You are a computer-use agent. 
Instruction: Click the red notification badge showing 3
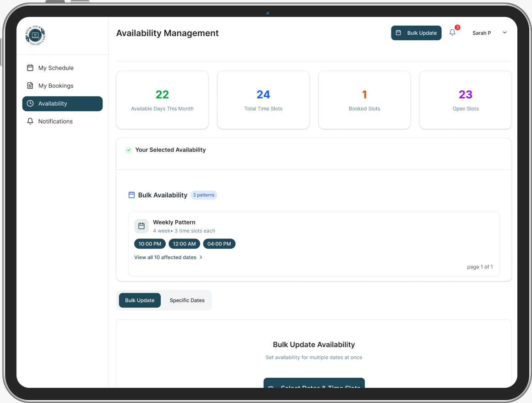click(457, 27)
